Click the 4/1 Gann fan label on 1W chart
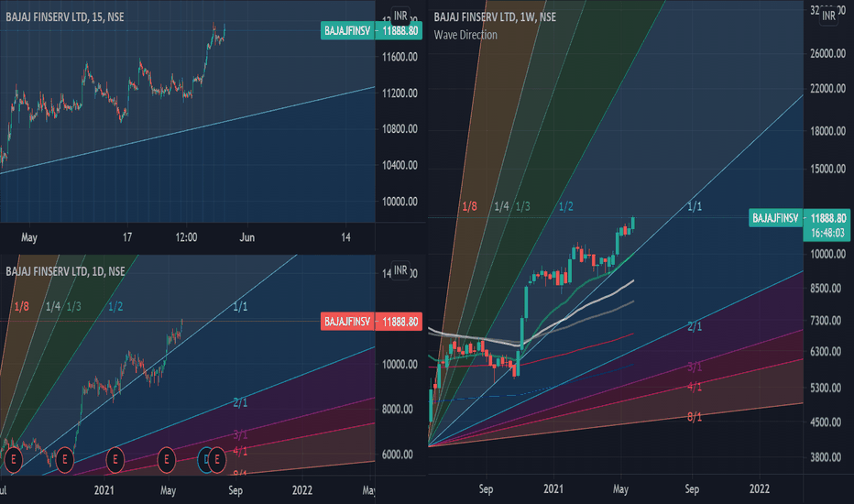Image resolution: width=854 pixels, height=504 pixels. [x=695, y=387]
